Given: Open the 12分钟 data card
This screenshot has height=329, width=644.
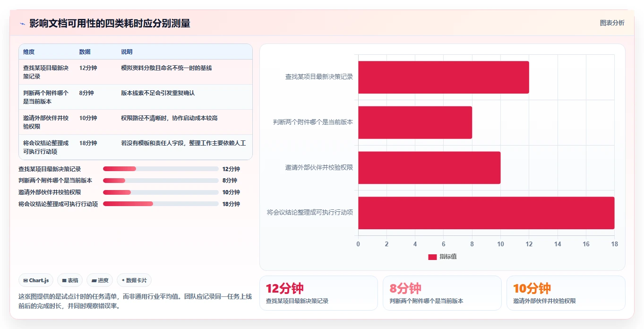Looking at the screenshot, I should pyautogui.click(x=318, y=293).
